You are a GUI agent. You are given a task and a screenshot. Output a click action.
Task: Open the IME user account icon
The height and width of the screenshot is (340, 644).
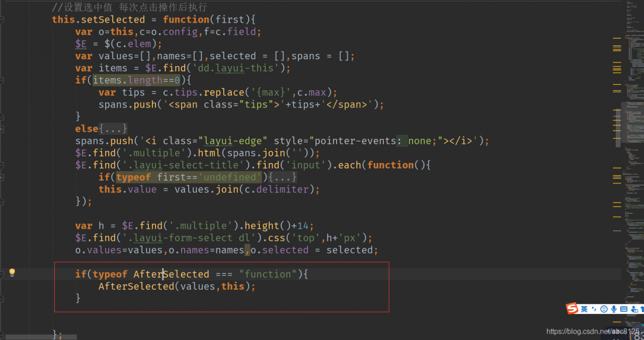pyautogui.click(x=633, y=309)
